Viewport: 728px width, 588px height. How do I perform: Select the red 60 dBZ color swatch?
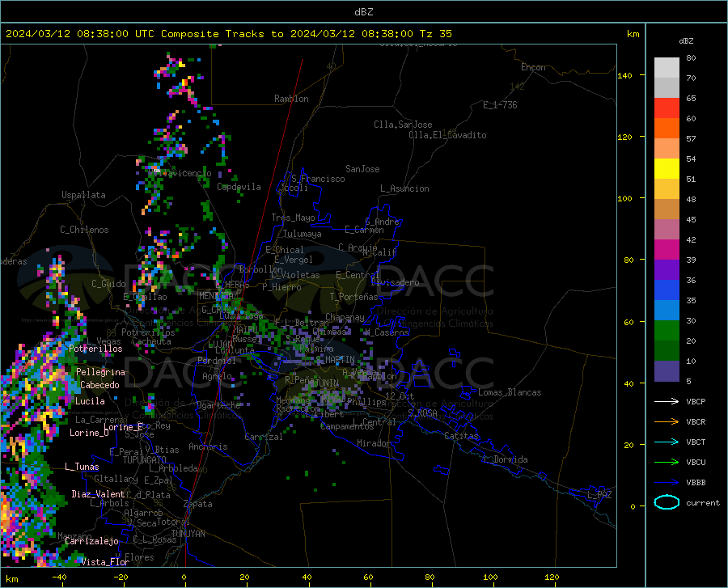click(667, 108)
